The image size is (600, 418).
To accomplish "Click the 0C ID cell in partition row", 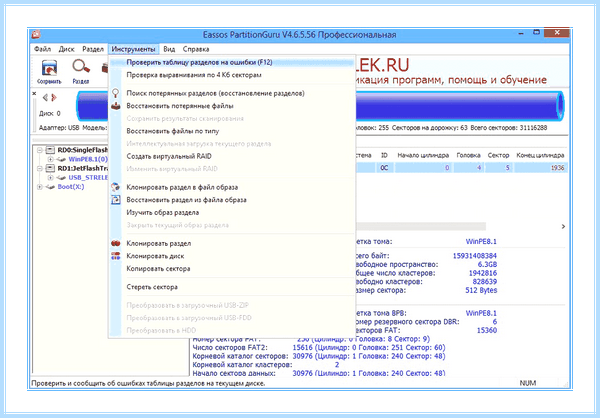I will click(384, 168).
